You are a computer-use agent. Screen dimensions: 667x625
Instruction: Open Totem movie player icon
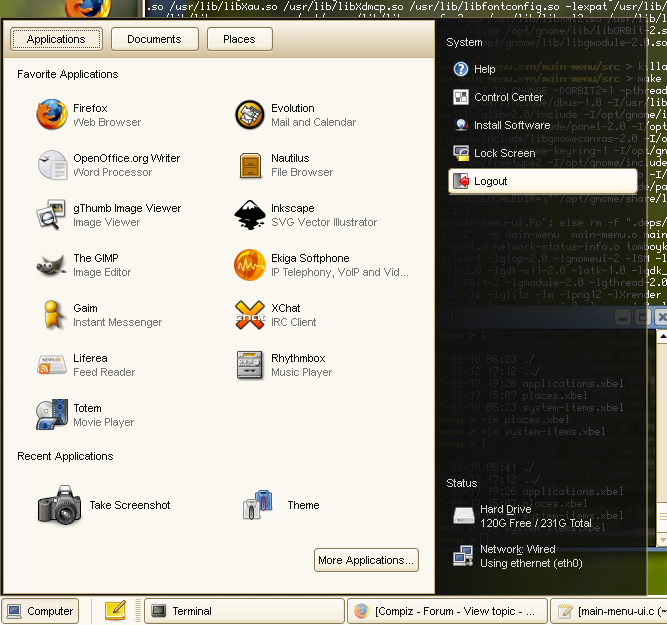coord(52,415)
